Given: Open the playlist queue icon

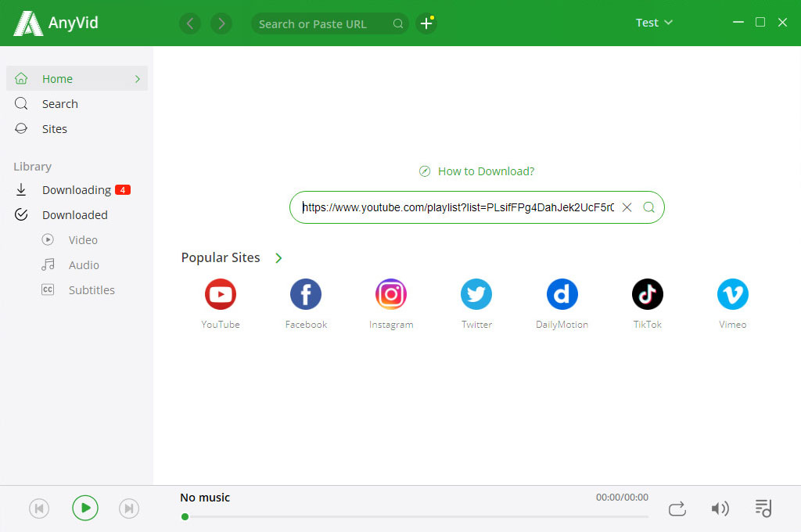Looking at the screenshot, I should click(763, 509).
